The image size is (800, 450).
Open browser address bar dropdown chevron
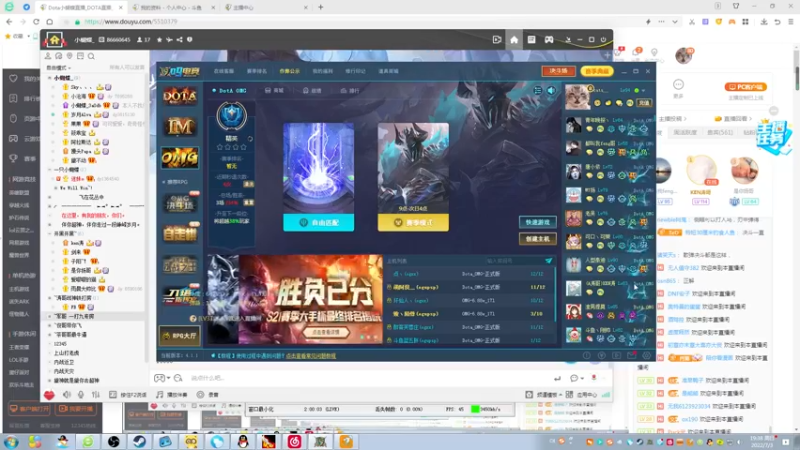click(674, 22)
